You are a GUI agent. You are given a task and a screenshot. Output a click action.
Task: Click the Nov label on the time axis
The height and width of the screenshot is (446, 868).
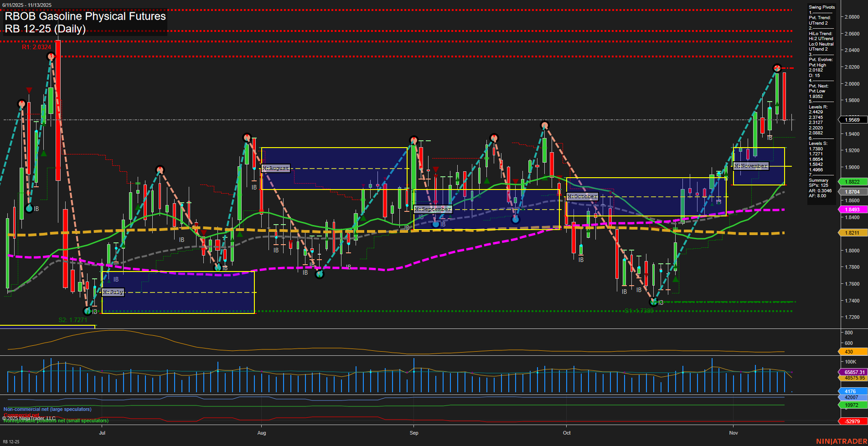coord(734,433)
